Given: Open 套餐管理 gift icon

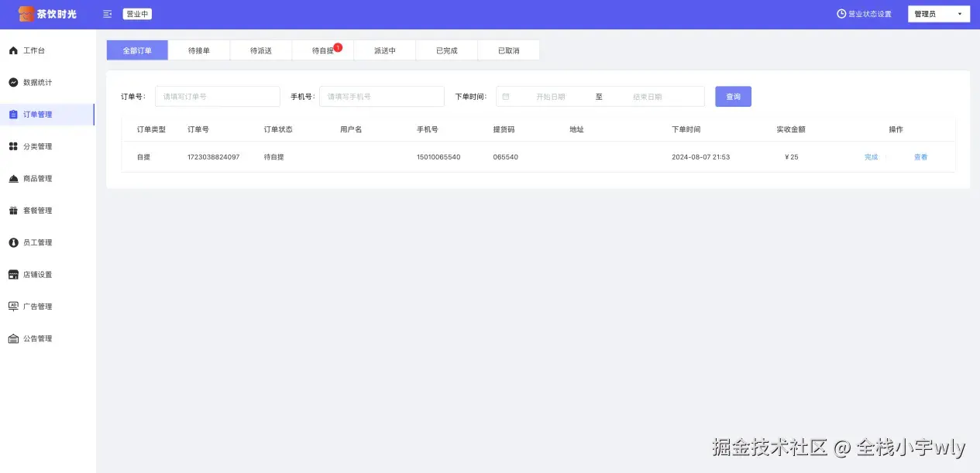Looking at the screenshot, I should (13, 211).
